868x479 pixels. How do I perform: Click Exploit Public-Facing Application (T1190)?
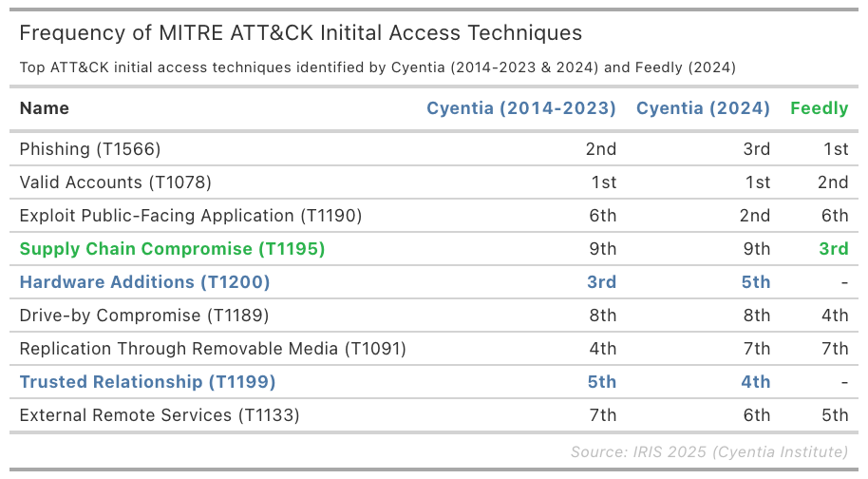190,216
